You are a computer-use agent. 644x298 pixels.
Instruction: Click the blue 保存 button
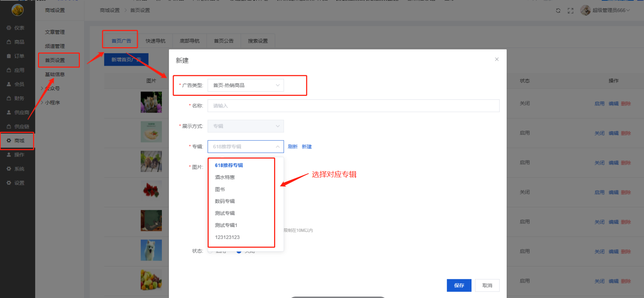[459, 285]
